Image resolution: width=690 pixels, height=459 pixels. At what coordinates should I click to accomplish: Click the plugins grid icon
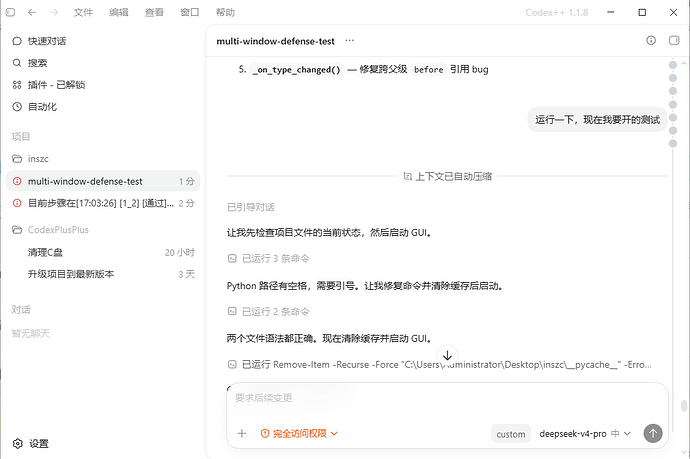17,84
